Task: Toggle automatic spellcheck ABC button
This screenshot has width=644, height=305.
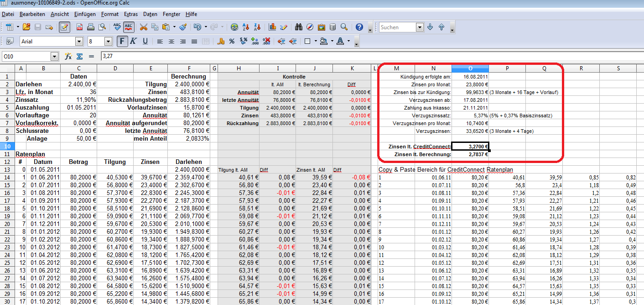Action: pos(129,27)
